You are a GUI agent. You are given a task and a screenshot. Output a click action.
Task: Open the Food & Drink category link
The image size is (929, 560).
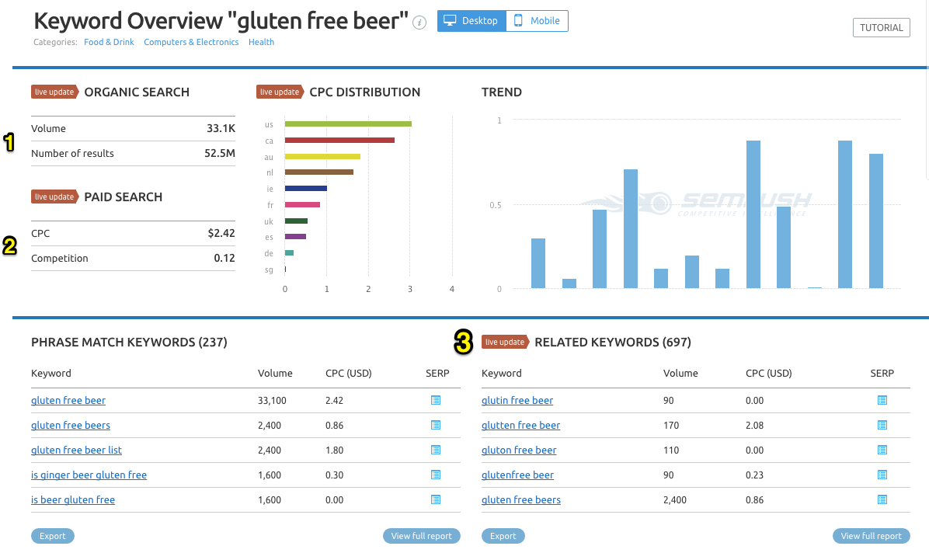coord(109,42)
